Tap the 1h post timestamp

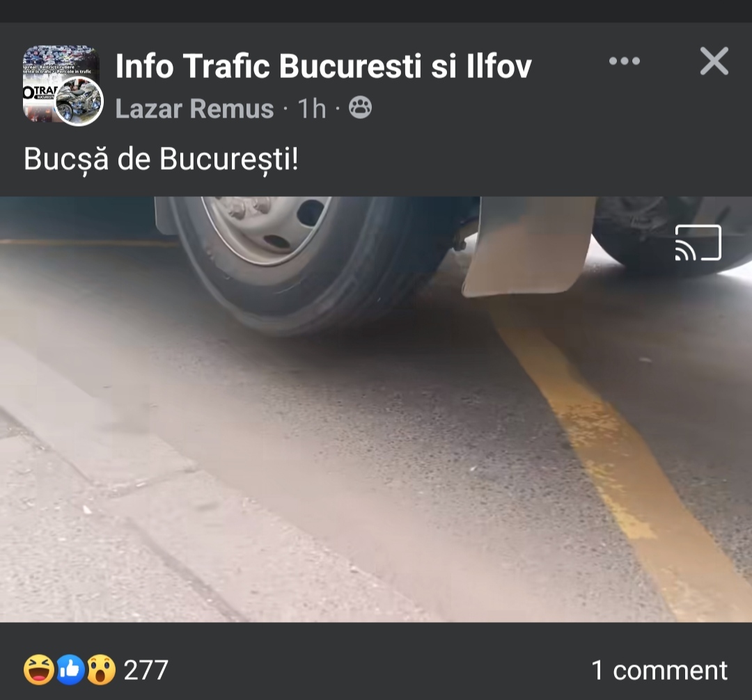[312, 109]
